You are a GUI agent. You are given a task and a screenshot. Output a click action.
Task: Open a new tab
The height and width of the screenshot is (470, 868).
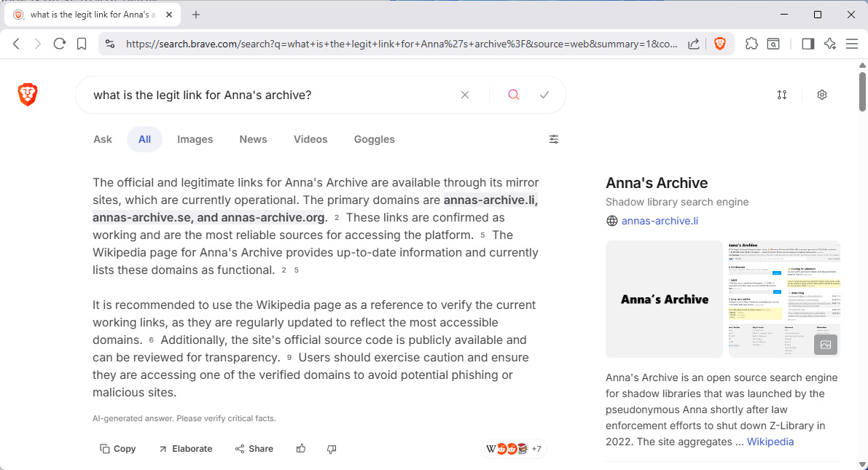(x=196, y=15)
